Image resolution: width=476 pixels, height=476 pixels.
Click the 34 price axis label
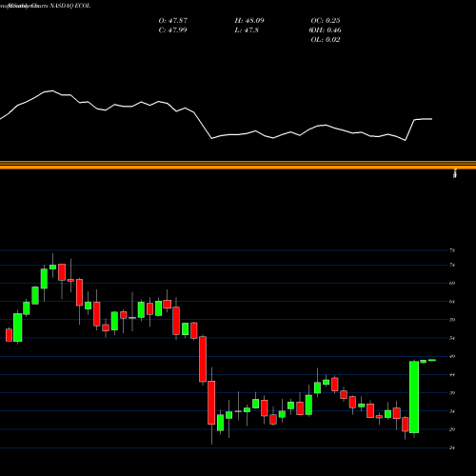pyautogui.click(x=452, y=411)
